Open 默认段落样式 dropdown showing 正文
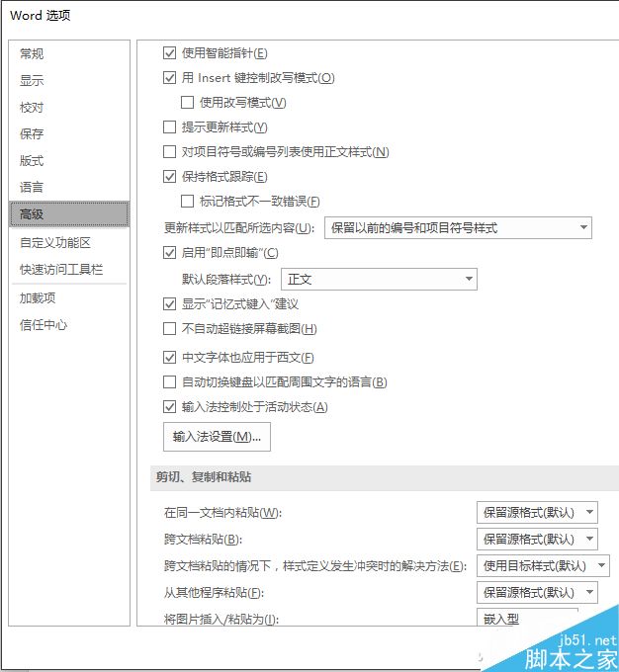Image resolution: width=619 pixels, height=672 pixels. (379, 280)
